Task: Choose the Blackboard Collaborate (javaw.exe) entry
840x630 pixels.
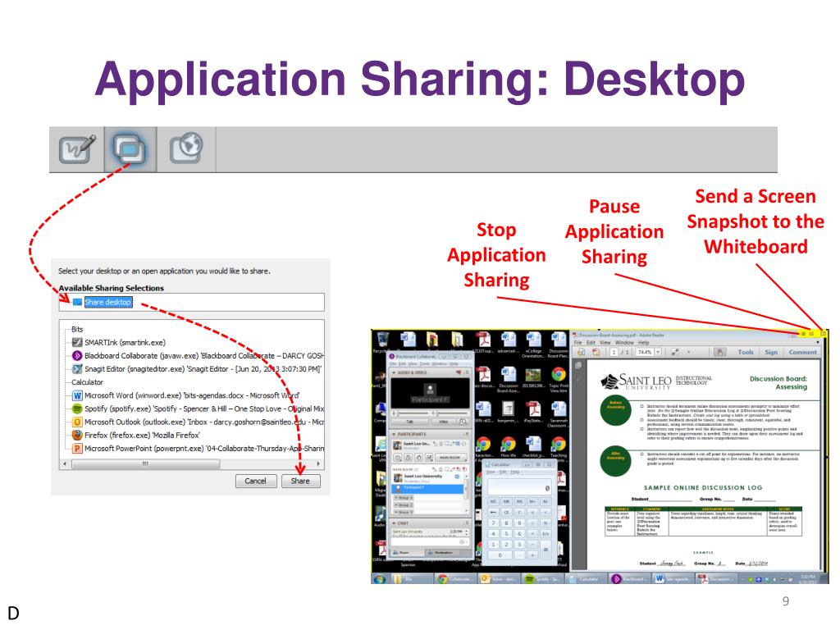Action: tap(198, 356)
